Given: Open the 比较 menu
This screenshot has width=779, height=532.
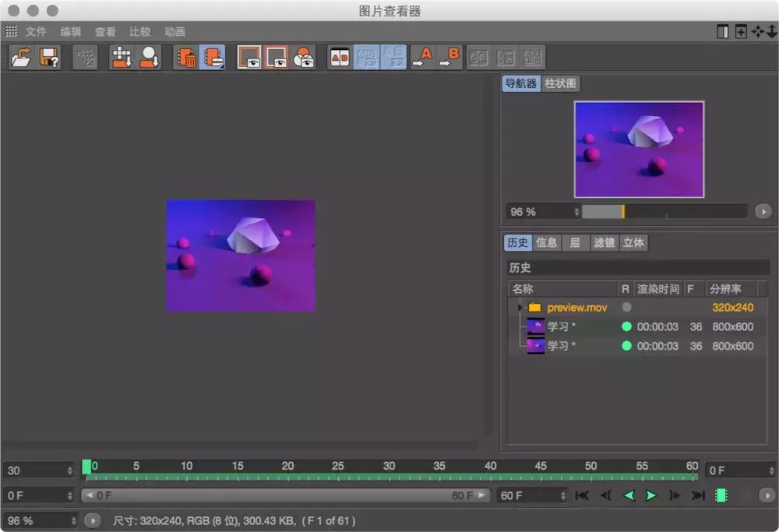Looking at the screenshot, I should (x=139, y=32).
